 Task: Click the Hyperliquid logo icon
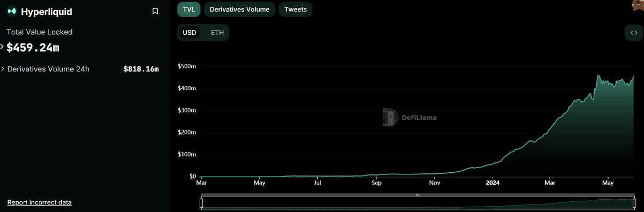pos(11,11)
